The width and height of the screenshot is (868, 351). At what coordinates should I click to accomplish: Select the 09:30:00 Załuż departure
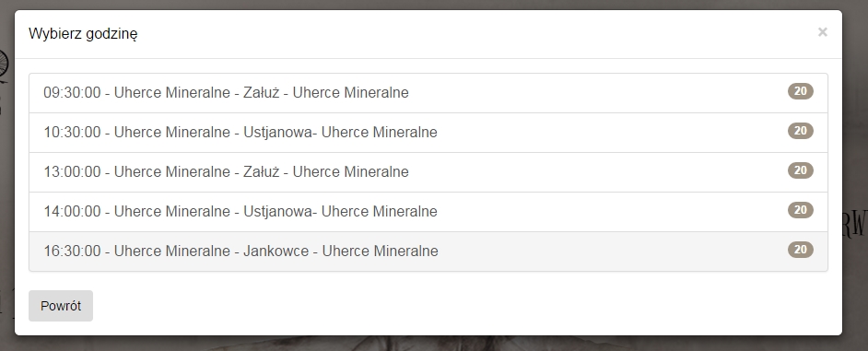428,93
